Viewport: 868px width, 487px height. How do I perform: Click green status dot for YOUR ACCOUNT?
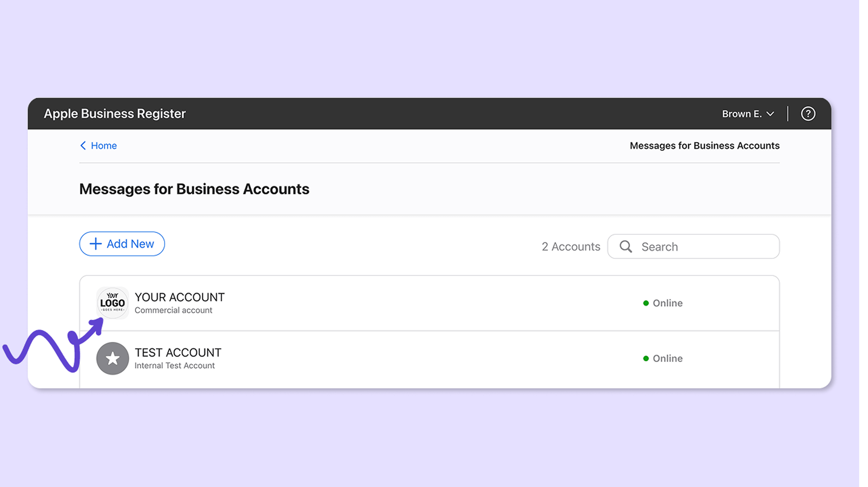646,303
